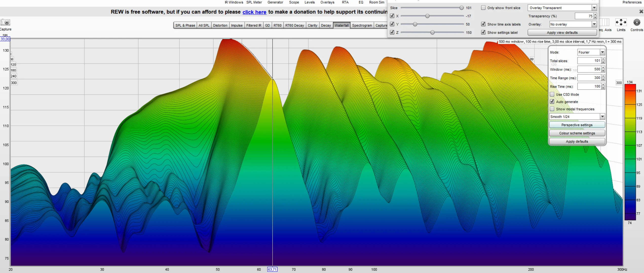This screenshot has height=273, width=644.
Task: Click Apply view defaults button
Action: click(x=562, y=32)
